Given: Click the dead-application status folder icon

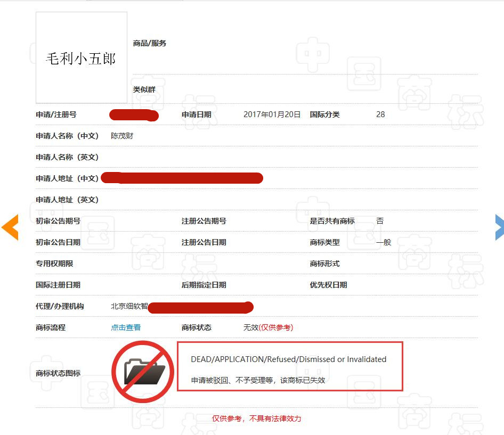Looking at the screenshot, I should tap(143, 372).
